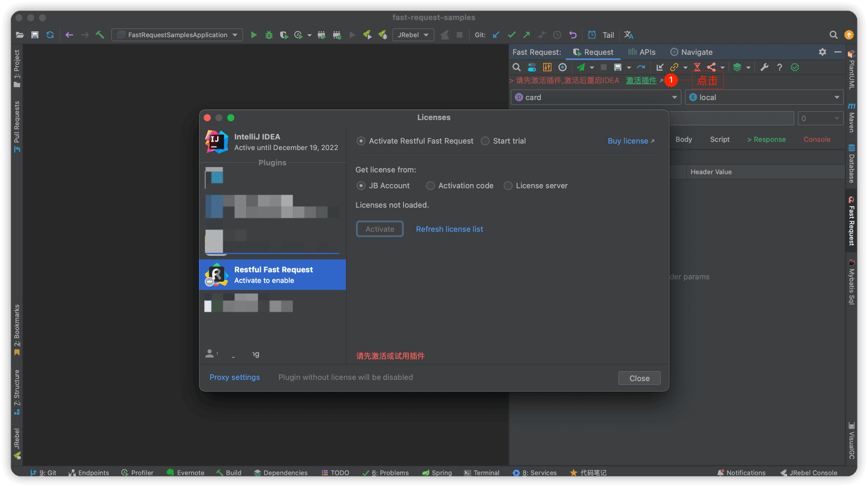
Task: Open FastRequestSamplesApplication run configuration dropdown
Action: (x=177, y=35)
